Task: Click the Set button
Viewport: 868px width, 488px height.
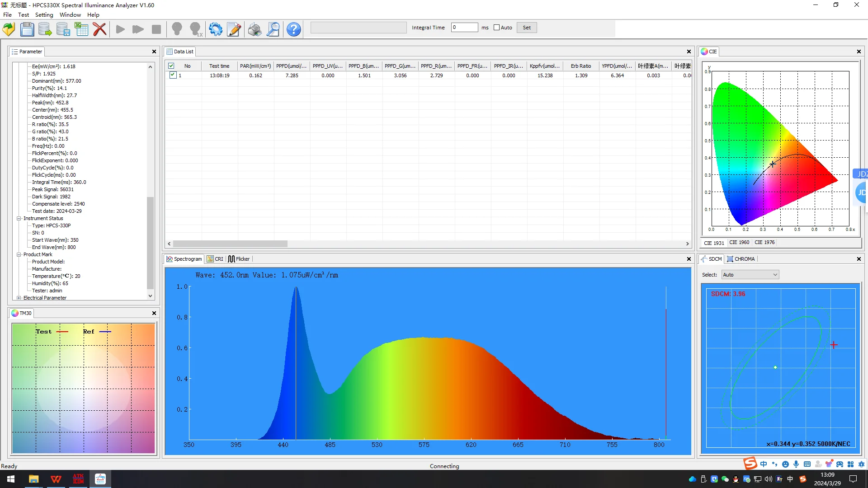Action: tap(527, 28)
